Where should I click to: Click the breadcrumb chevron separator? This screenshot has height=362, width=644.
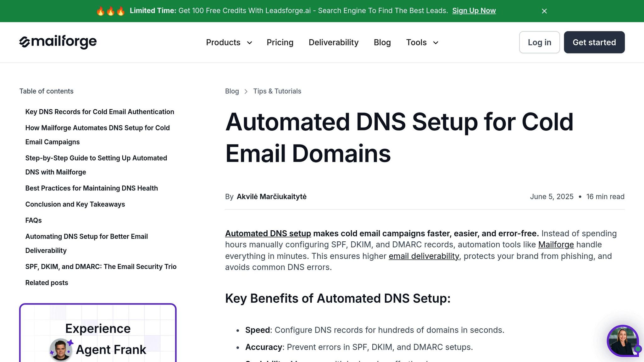coord(246,91)
